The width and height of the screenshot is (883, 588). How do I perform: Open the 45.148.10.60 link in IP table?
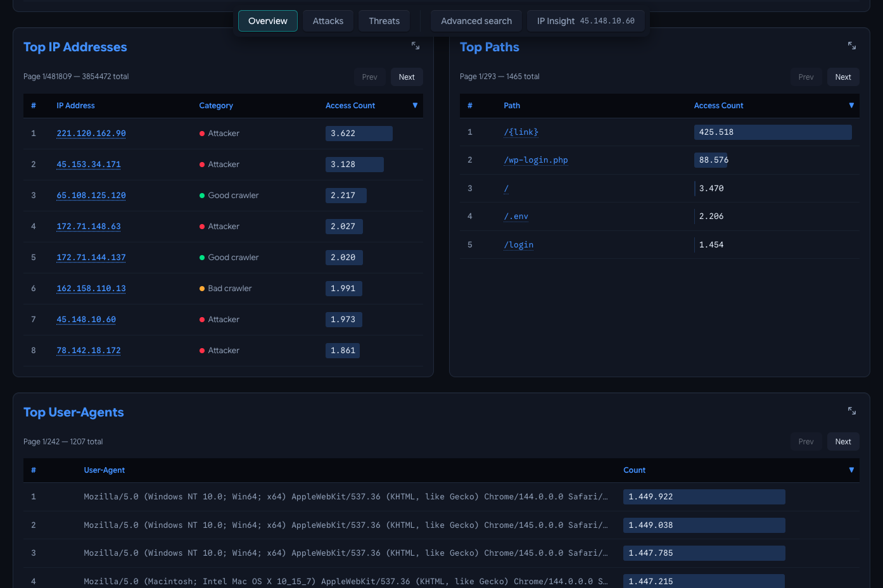coord(86,320)
